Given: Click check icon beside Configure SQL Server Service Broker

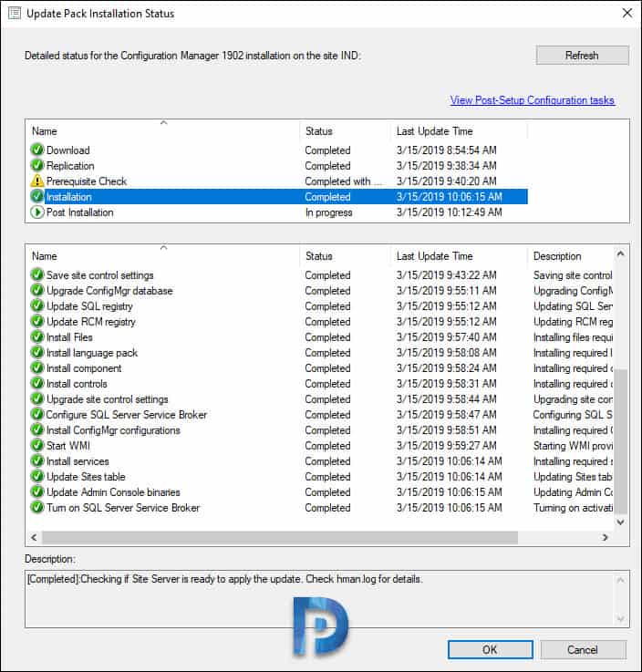Looking at the screenshot, I should (x=37, y=414).
